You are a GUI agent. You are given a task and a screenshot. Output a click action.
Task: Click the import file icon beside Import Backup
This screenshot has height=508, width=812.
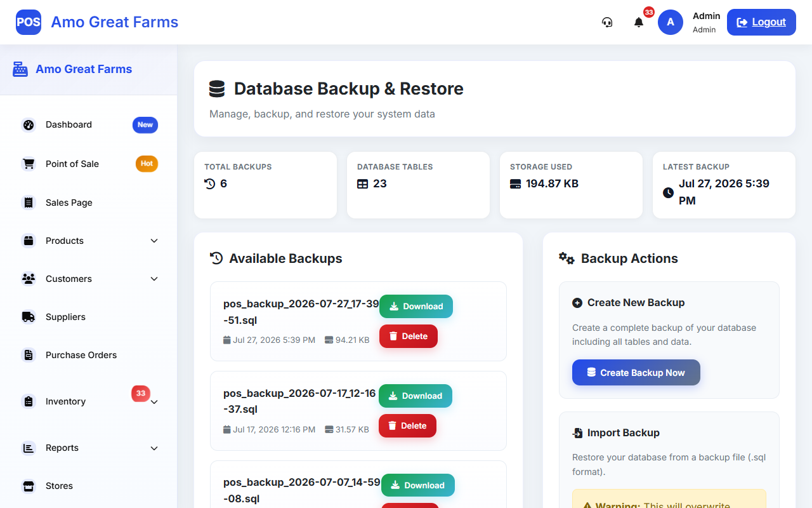[577, 433]
